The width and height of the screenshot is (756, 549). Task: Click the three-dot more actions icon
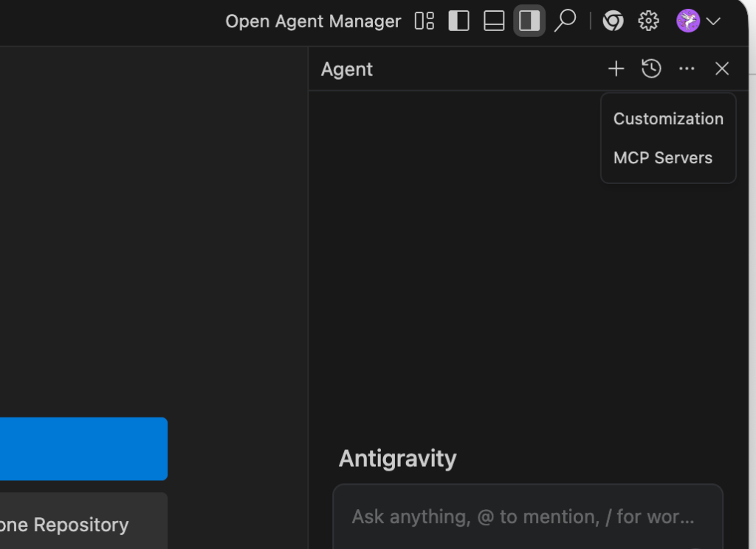pos(687,69)
